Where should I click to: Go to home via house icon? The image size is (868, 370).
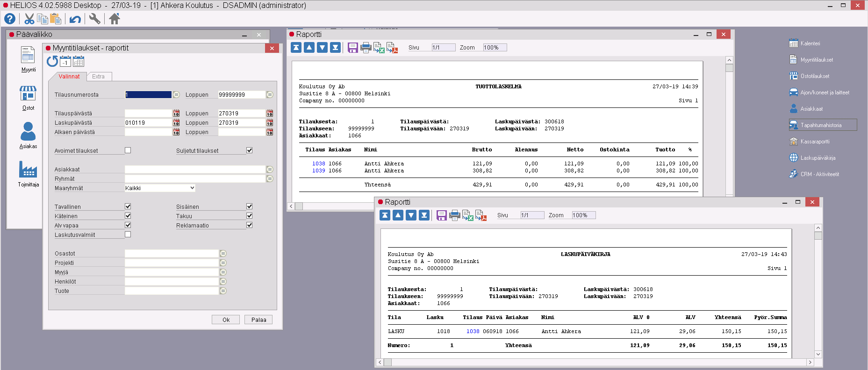coord(115,19)
